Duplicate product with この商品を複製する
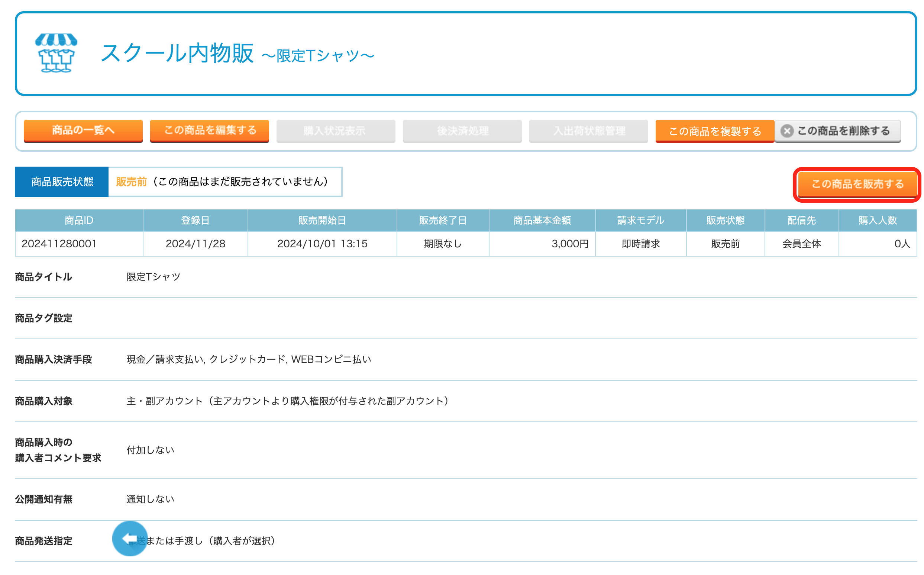The height and width of the screenshot is (575, 924). click(715, 131)
